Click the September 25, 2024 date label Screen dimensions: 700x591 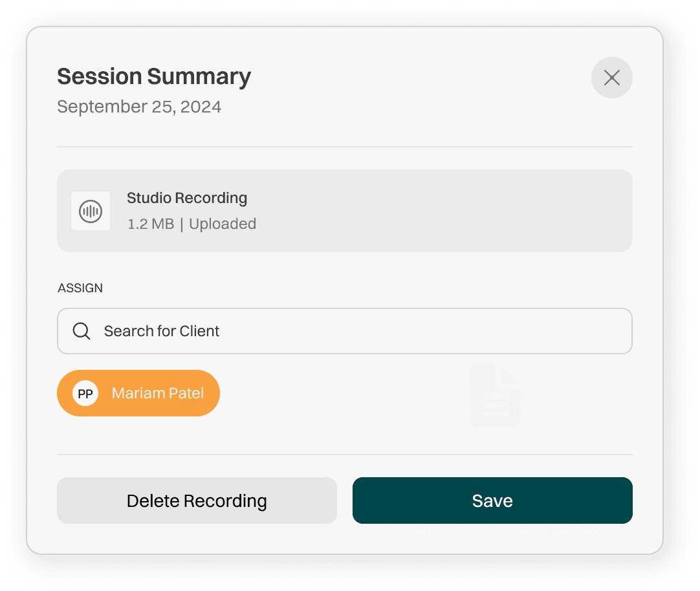tap(138, 106)
